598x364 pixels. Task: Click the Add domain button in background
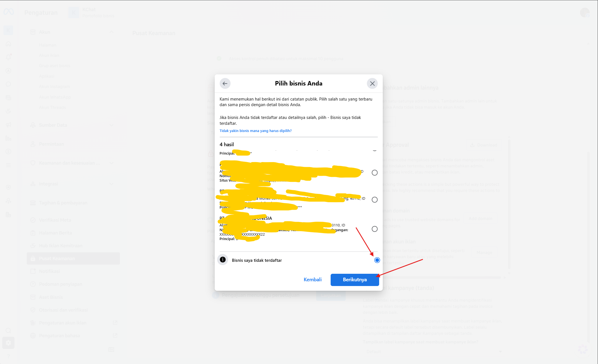pyautogui.click(x=480, y=219)
